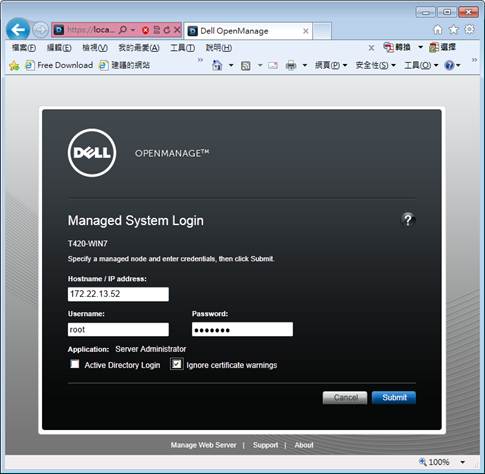Click the command bar Home icon
Screen dimensions: 485x474
coord(217,65)
